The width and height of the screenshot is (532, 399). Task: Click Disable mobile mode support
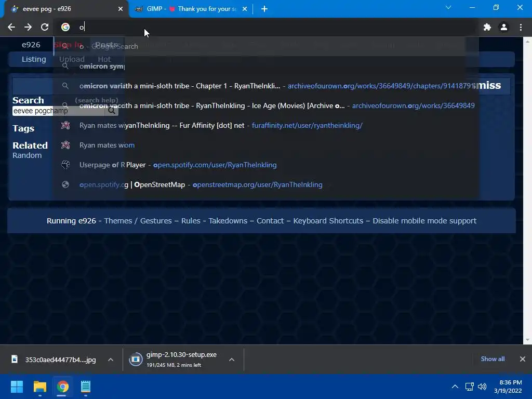424,221
